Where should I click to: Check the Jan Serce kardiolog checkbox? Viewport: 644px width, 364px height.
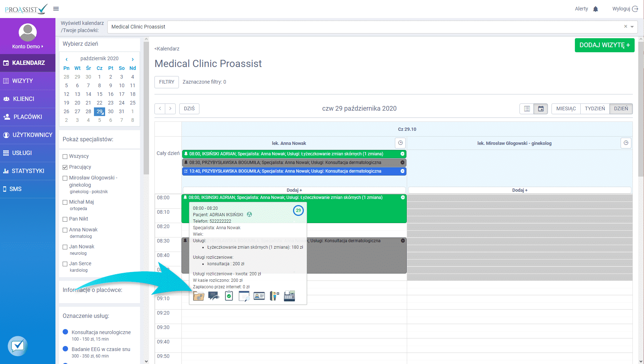(65, 264)
